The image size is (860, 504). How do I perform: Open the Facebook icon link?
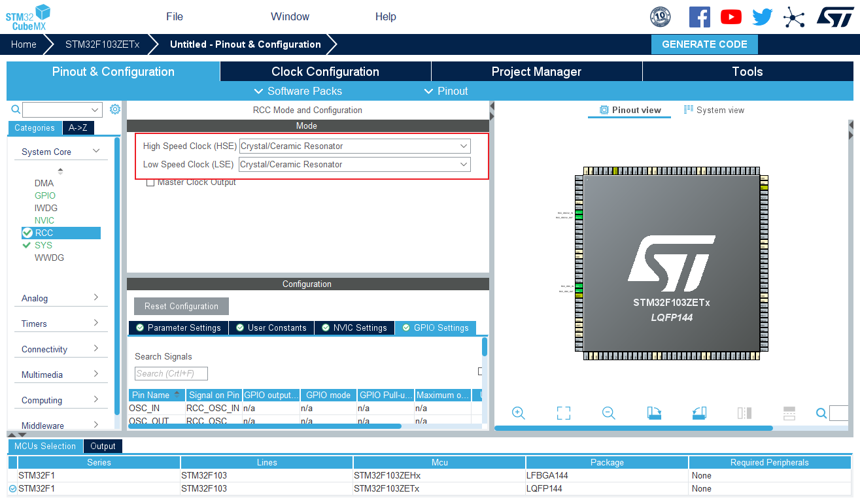(700, 17)
